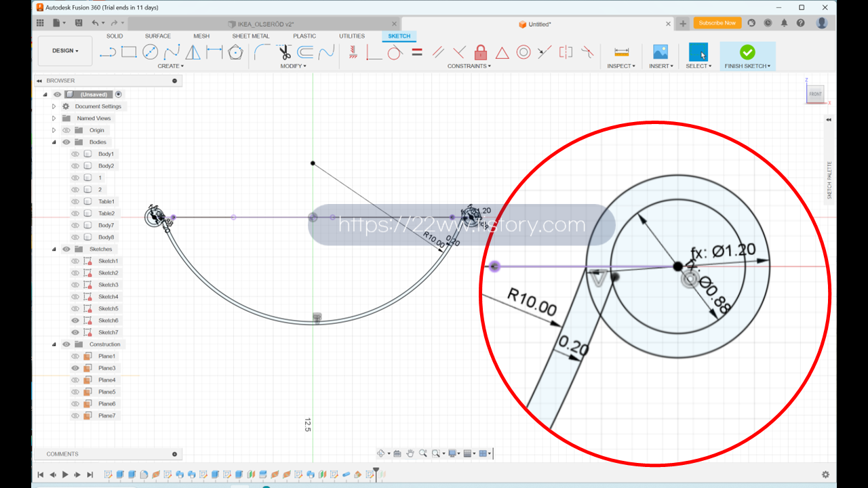Viewport: 868px width, 488px height.
Task: Toggle visibility of Body1
Action: (x=75, y=154)
